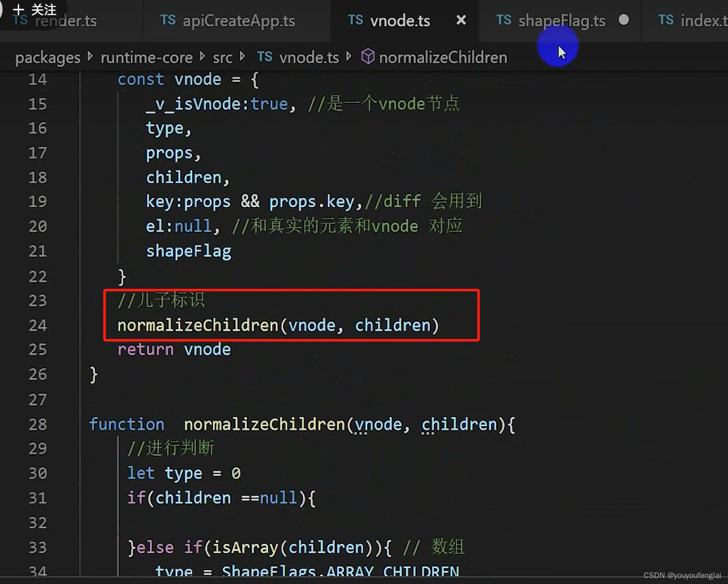Click line number 33 in gutter

click(x=38, y=547)
